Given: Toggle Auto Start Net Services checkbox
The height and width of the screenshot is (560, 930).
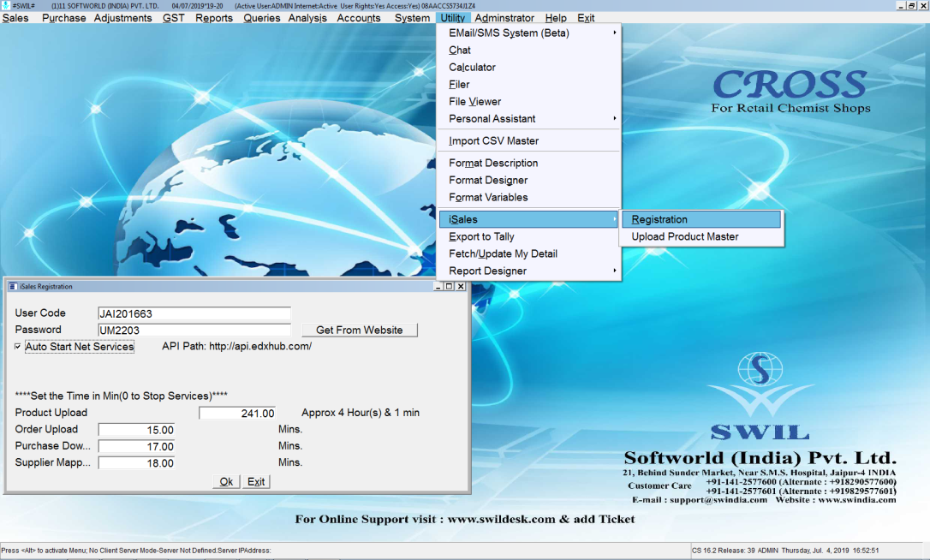Looking at the screenshot, I should 18,347.
